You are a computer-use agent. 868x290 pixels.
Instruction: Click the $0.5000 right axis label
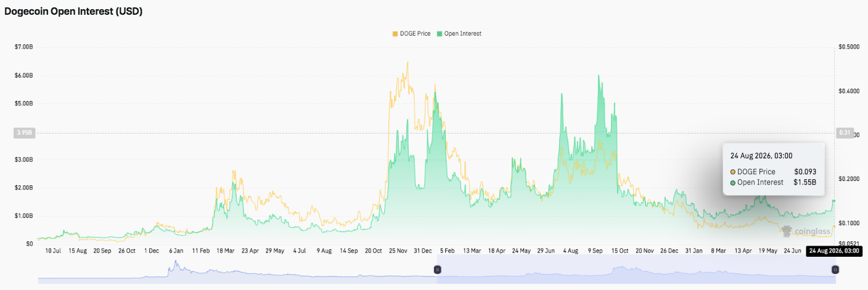[849, 47]
